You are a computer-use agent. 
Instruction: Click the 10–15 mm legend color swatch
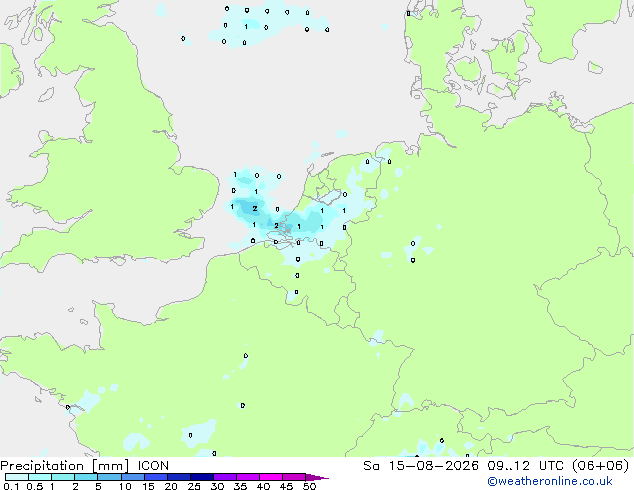coord(133,477)
